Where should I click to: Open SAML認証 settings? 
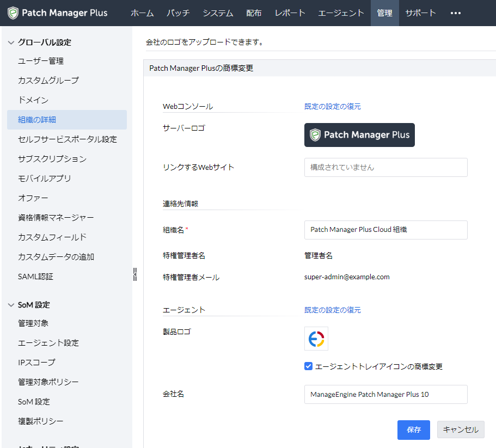coord(35,277)
